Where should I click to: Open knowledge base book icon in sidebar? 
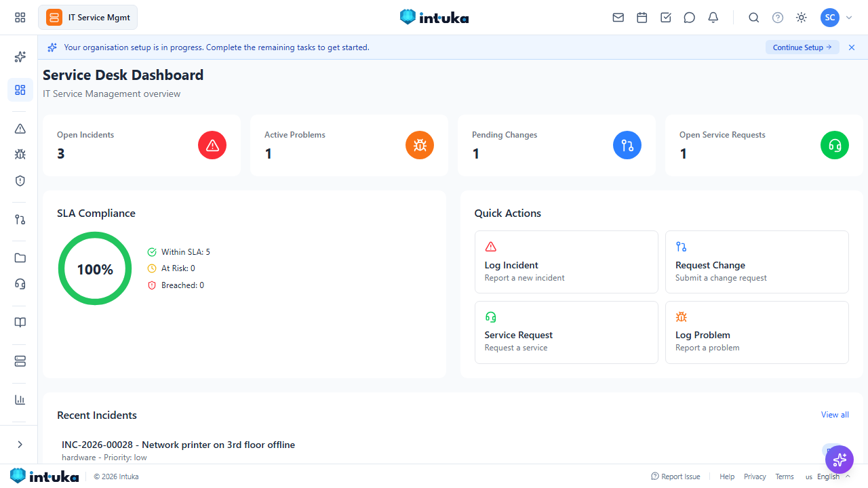[20, 323]
